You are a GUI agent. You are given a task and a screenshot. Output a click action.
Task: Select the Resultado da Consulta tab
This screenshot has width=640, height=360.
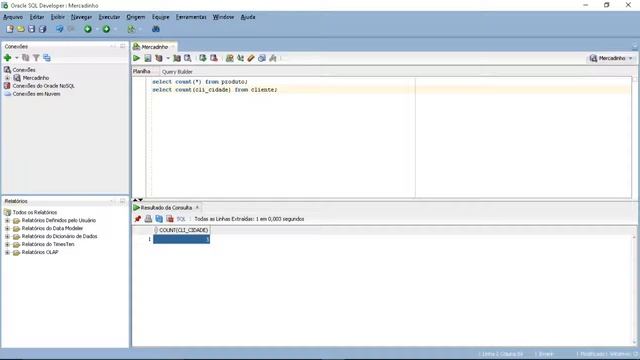166,208
